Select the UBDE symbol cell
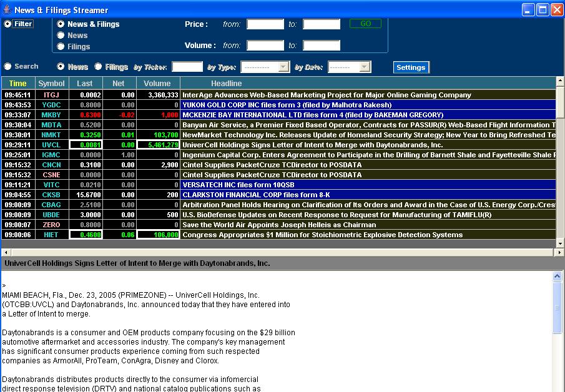This screenshot has height=392, width=565. click(52, 215)
